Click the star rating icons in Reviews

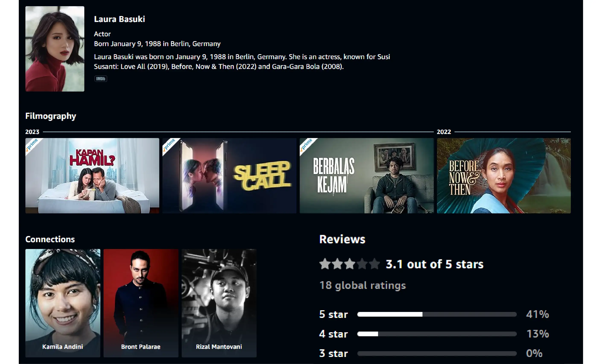coord(350,264)
